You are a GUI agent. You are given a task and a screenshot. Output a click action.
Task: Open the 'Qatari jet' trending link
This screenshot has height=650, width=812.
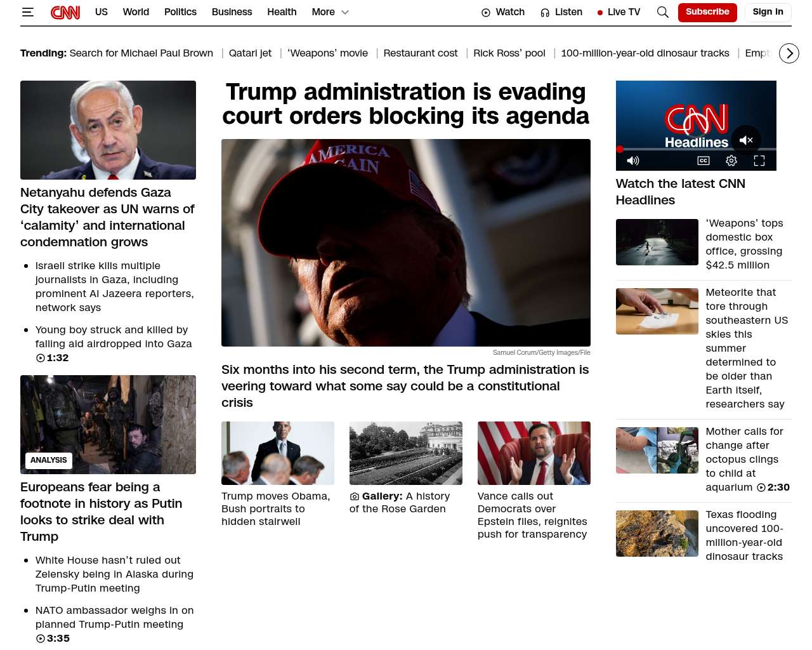[x=250, y=53]
